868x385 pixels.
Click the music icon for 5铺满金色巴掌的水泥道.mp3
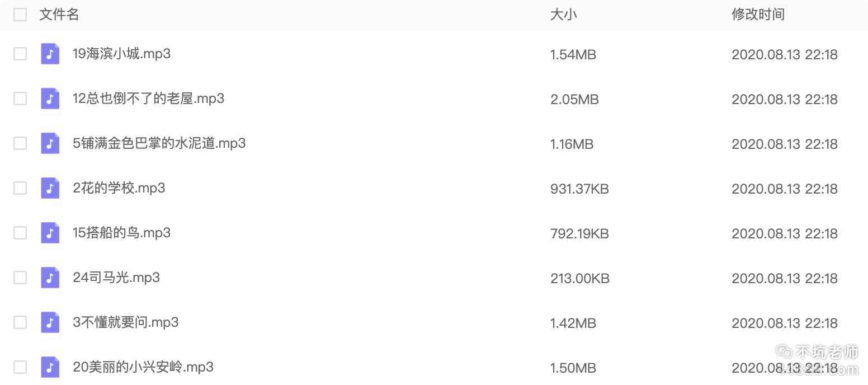[x=50, y=143]
